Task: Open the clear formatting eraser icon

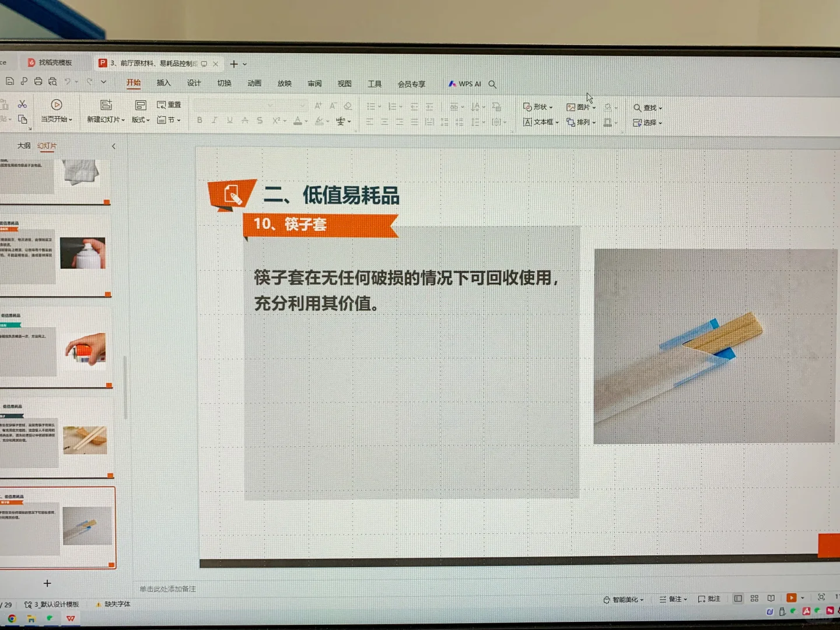Action: [348, 106]
